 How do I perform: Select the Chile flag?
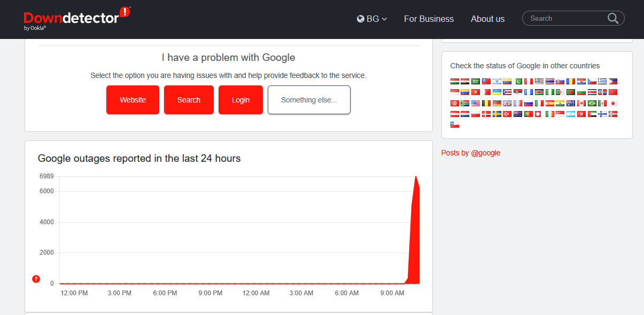point(455,124)
